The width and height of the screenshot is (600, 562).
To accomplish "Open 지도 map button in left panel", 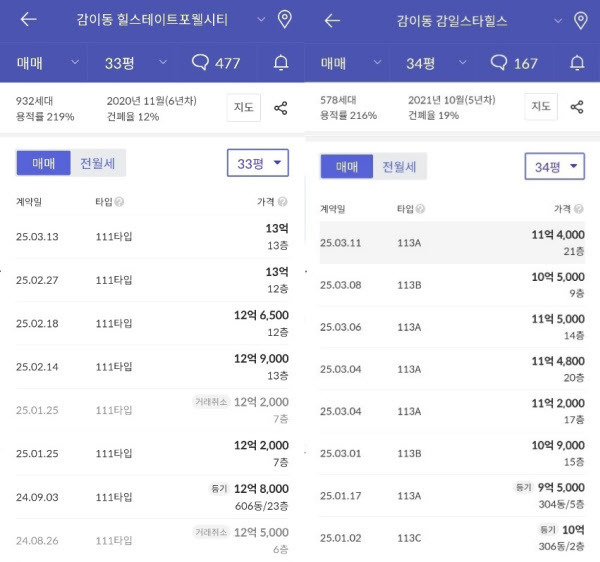I will pyautogui.click(x=244, y=108).
